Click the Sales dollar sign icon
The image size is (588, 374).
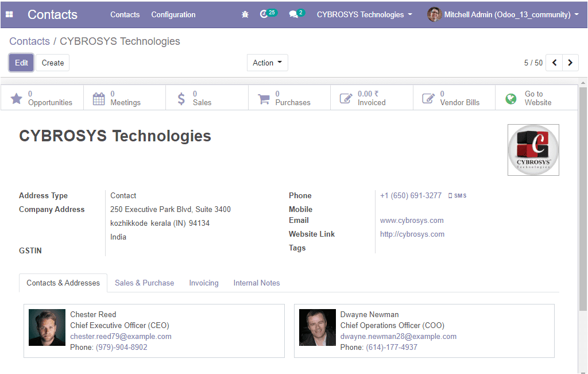[x=181, y=99]
